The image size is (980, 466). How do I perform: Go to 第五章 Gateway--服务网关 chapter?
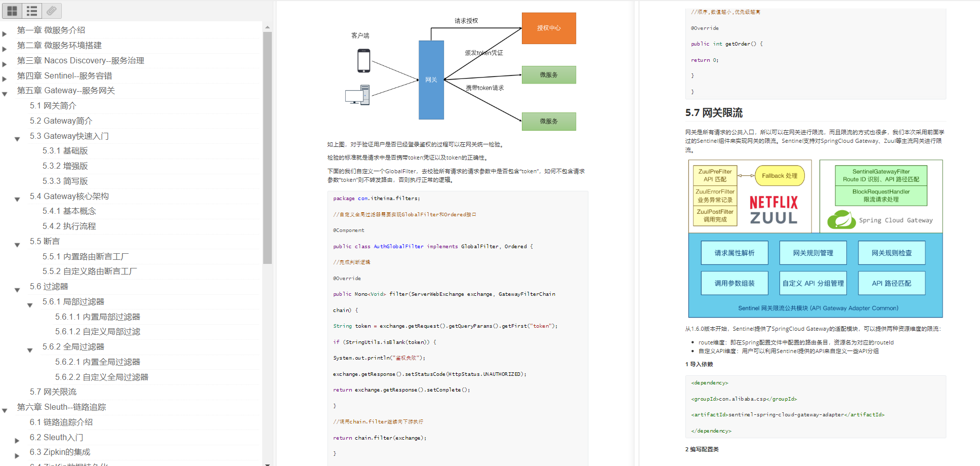(66, 91)
